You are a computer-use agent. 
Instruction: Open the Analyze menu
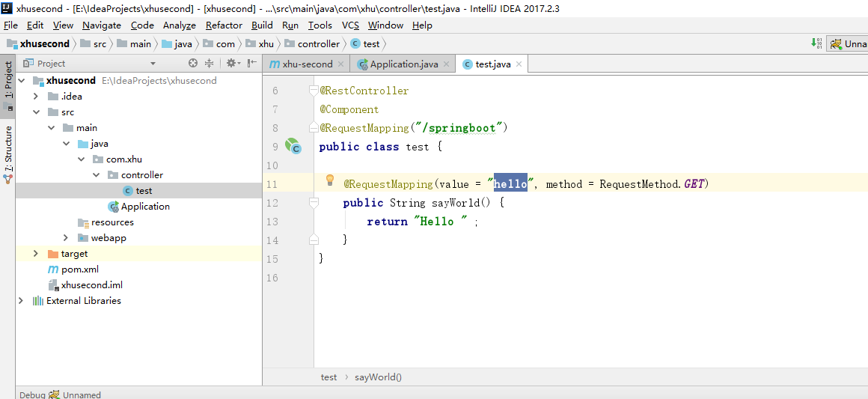[180, 25]
